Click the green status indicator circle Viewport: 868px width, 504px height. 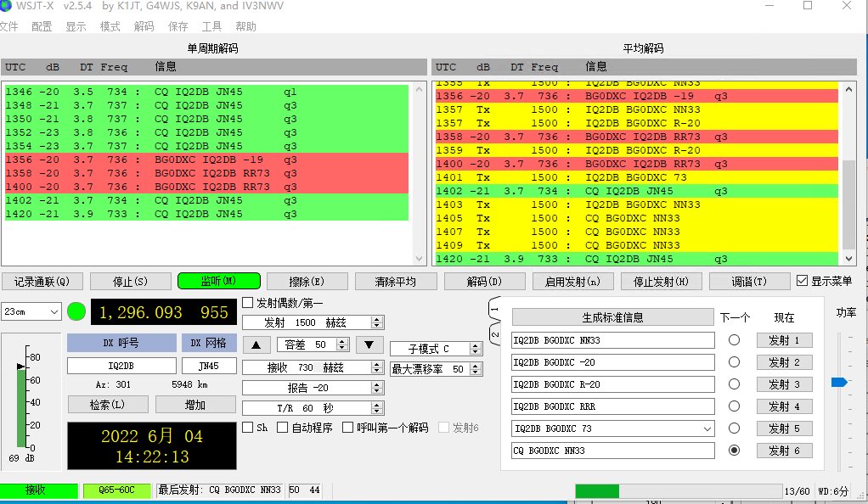coord(76,311)
